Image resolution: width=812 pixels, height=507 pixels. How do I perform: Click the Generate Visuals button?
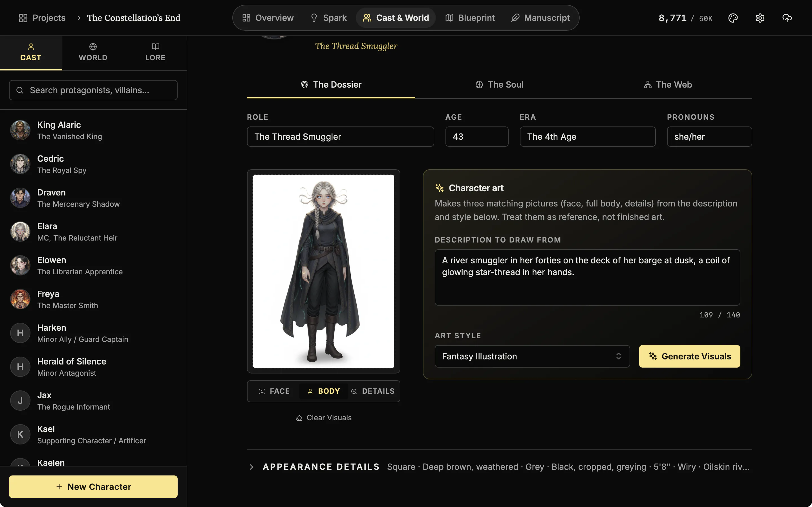coord(690,356)
